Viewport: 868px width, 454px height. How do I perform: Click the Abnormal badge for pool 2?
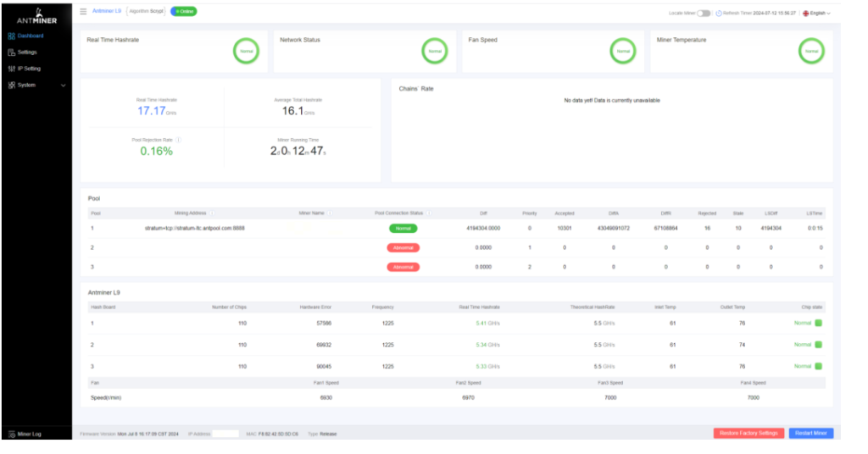point(403,247)
